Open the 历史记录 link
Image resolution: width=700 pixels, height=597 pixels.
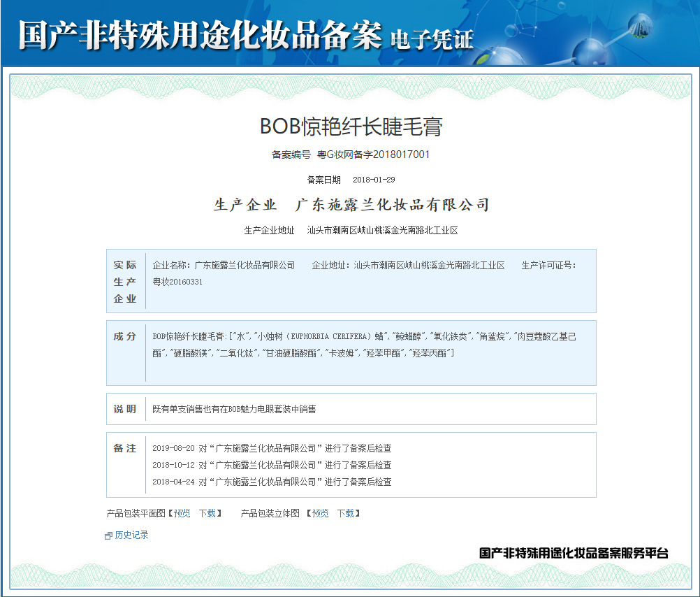click(132, 535)
